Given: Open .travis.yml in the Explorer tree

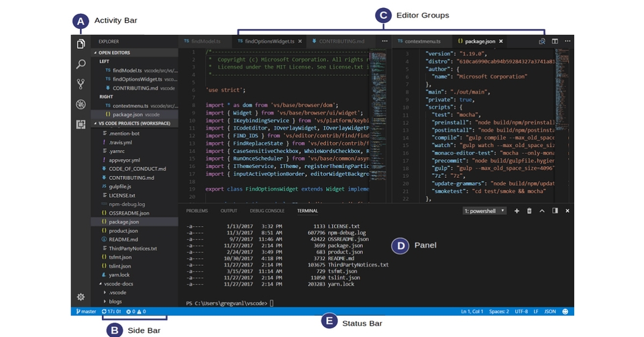Looking at the screenshot, I should coord(134,142).
